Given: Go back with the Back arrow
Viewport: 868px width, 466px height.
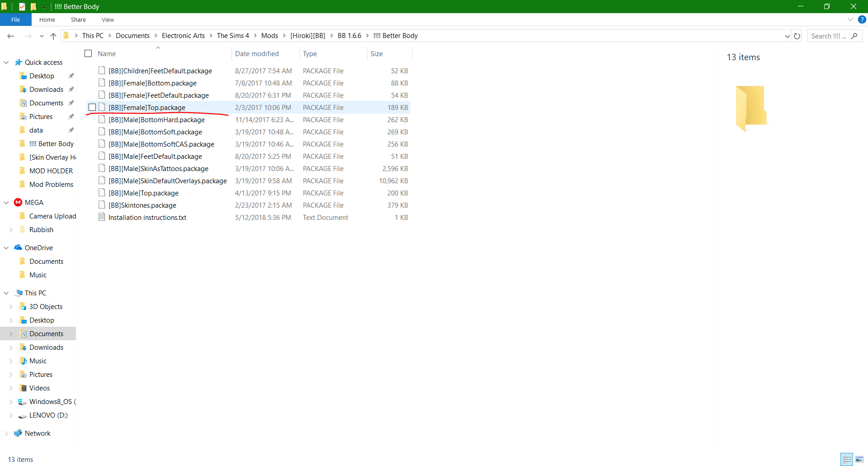Looking at the screenshot, I should point(11,36).
